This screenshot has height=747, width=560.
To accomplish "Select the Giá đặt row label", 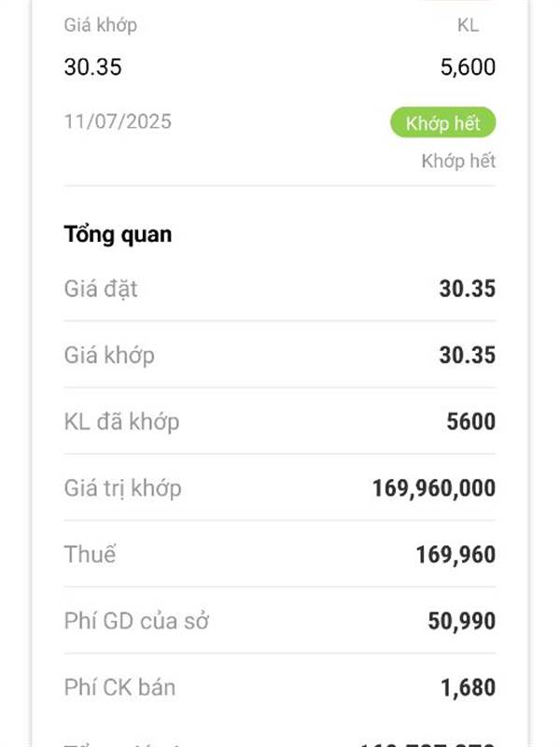I will 101,289.
